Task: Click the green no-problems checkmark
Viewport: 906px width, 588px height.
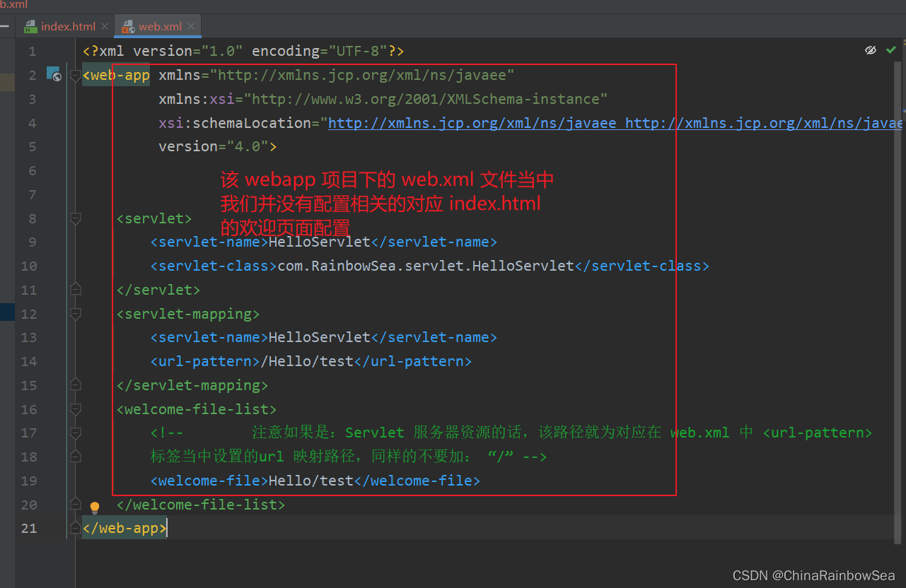Action: click(x=890, y=50)
